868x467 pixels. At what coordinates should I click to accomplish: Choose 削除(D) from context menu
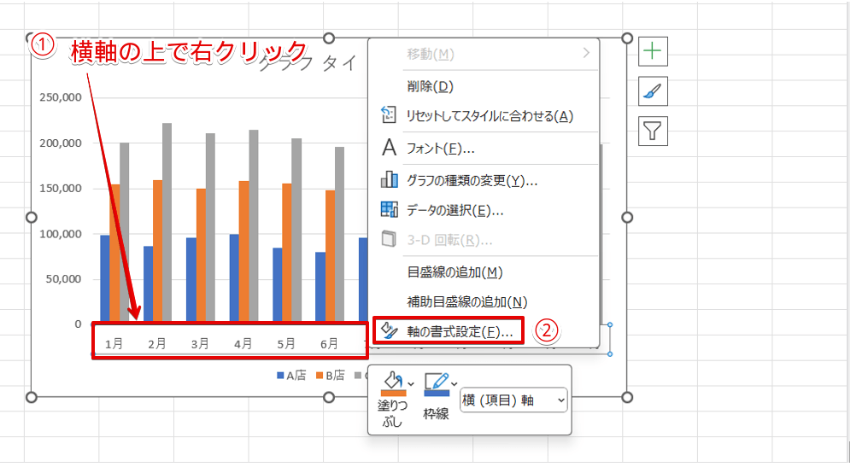pyautogui.click(x=430, y=86)
